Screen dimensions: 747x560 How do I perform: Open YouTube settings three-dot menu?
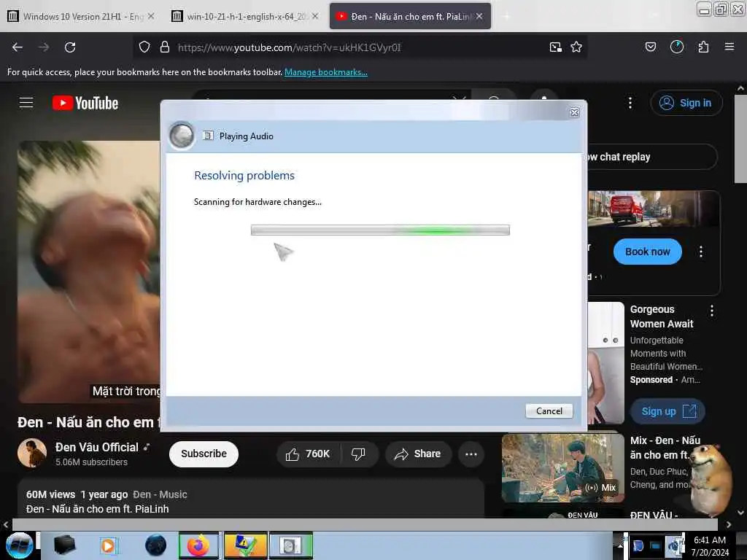click(x=630, y=103)
